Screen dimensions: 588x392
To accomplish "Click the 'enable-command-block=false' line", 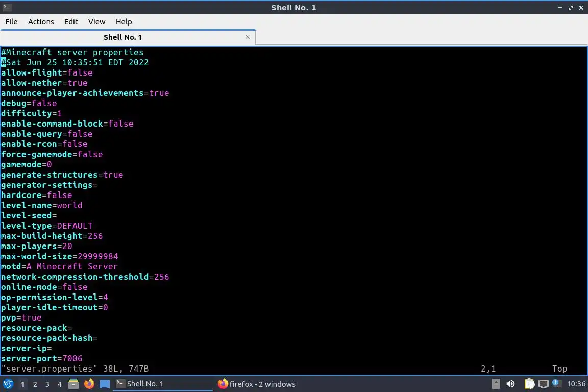I will (67, 124).
